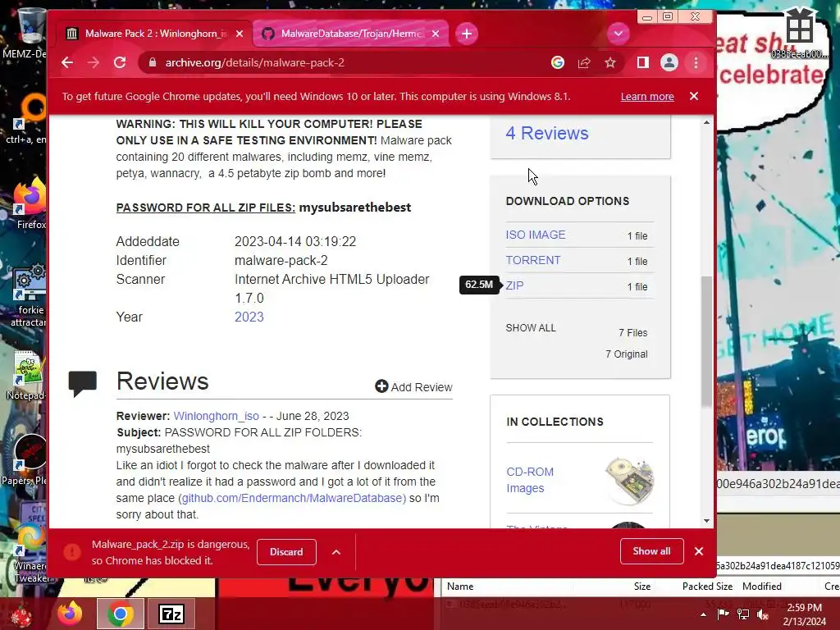The width and height of the screenshot is (840, 630).
Task: Click Add Review button
Action: (x=413, y=387)
